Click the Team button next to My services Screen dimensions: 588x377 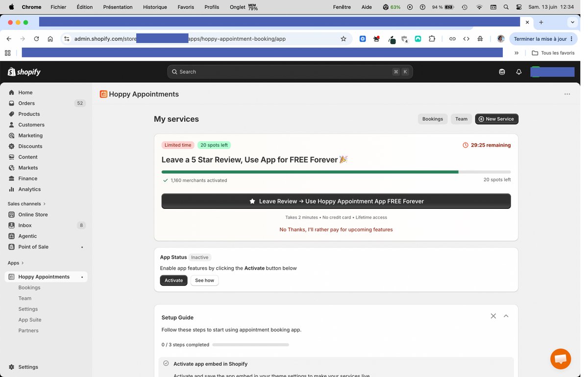pos(461,119)
